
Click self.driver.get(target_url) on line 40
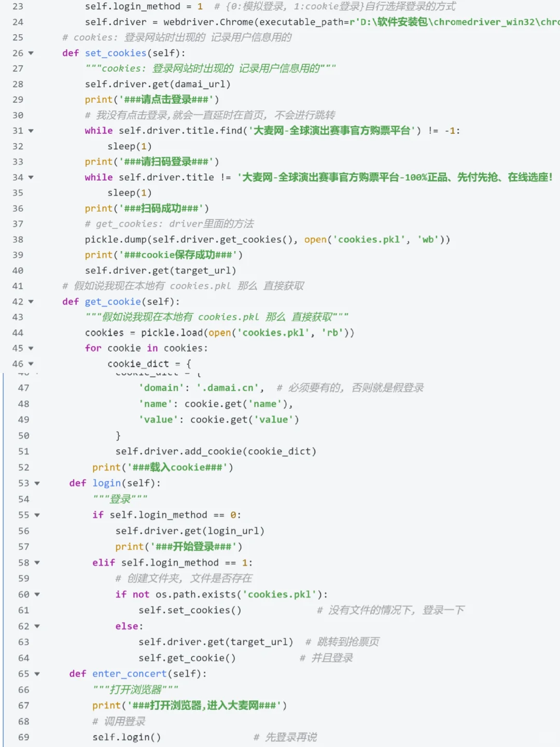(x=161, y=270)
